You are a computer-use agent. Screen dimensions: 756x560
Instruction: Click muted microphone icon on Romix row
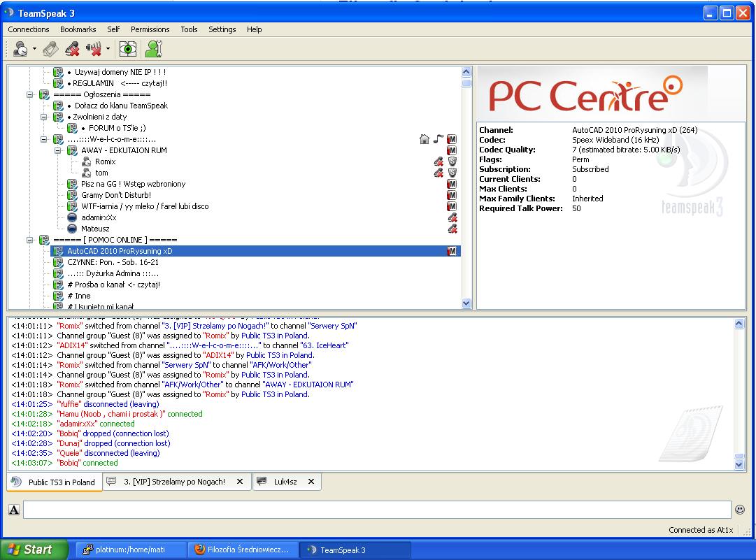click(438, 161)
